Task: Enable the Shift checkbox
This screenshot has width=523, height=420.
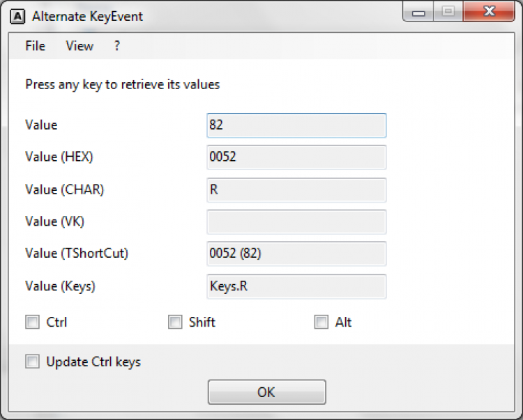Action: pyautogui.click(x=175, y=322)
